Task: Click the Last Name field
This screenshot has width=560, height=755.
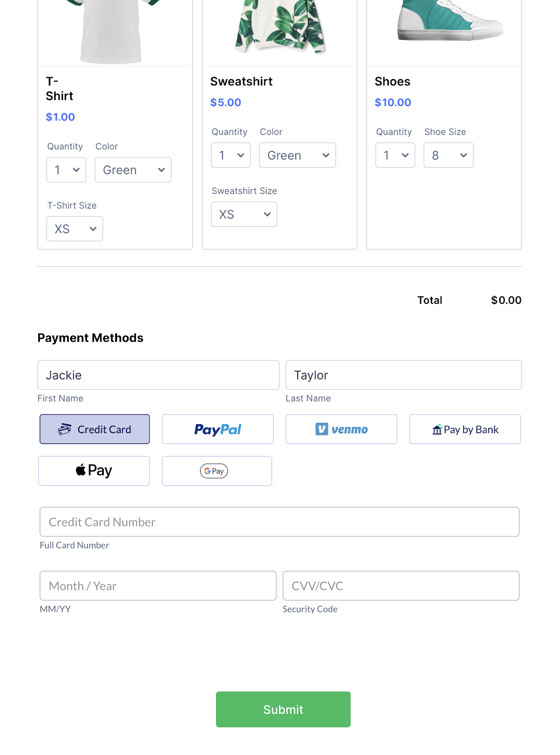Action: (x=403, y=375)
